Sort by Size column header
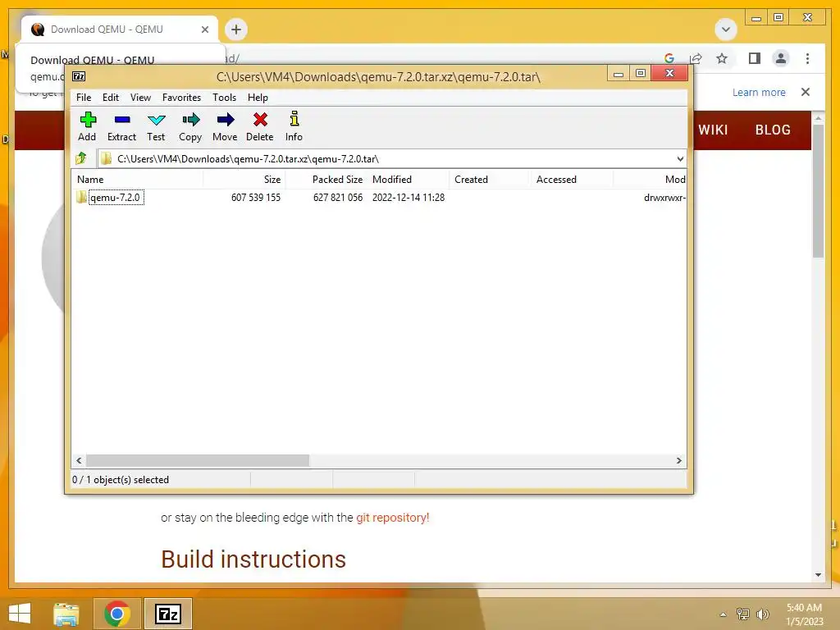This screenshot has height=630, width=840. click(244, 180)
